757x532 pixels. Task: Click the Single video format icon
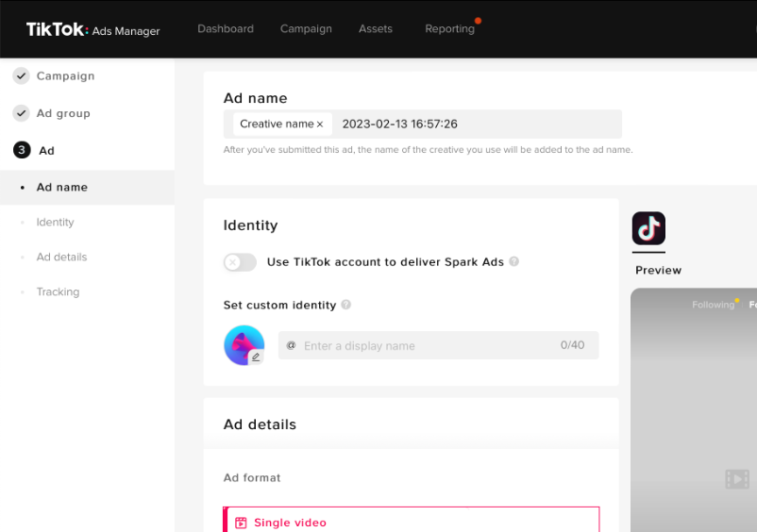241,523
